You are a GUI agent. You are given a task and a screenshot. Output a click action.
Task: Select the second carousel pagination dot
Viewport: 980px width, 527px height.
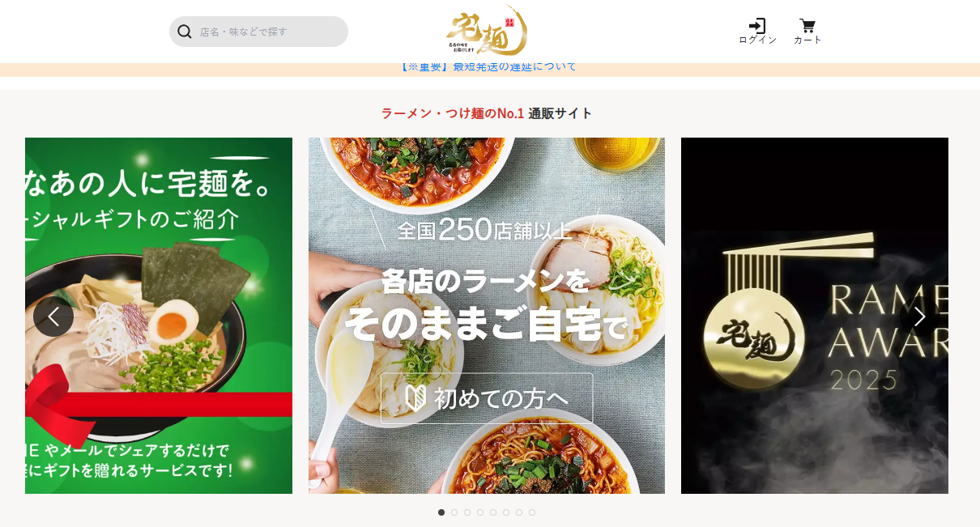454,512
